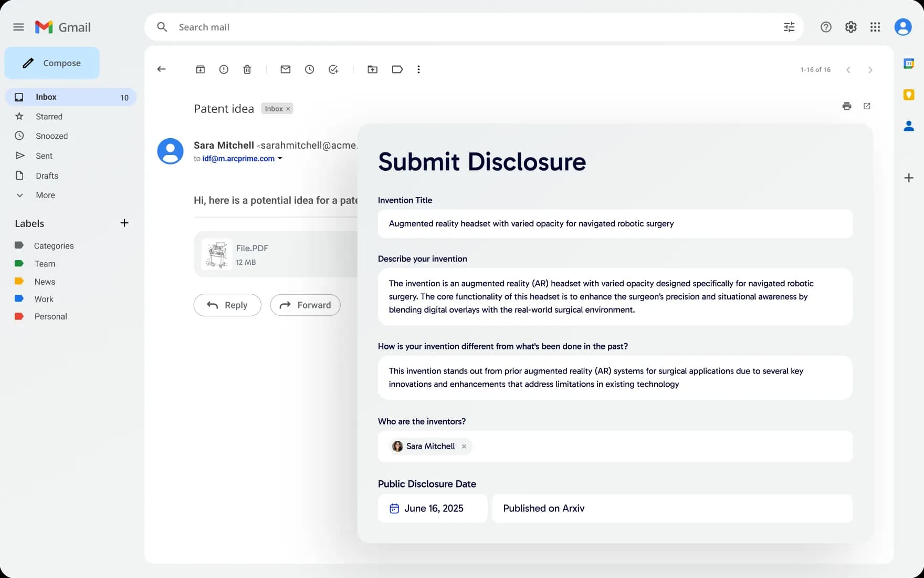Screen dimensions: 924x578
Task: Click the '1-16 of 16' counter
Action: pos(815,70)
